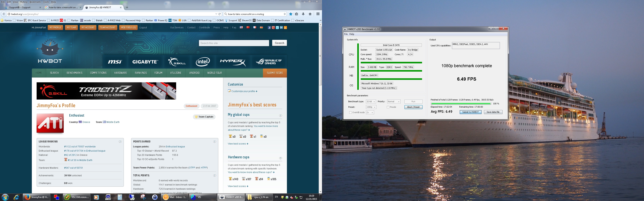Screen dimensions: 644x201
Task: Click the SUBMIT SCORE button
Action: pyautogui.click(x=275, y=73)
